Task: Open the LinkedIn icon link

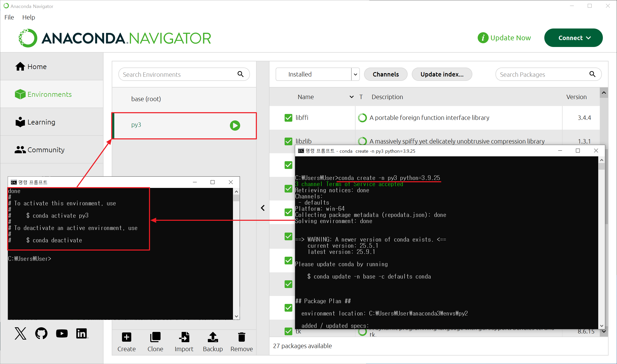Action: coord(82,333)
